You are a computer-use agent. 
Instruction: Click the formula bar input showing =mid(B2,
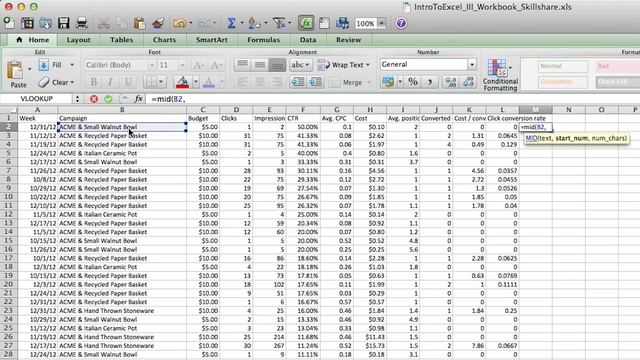[x=392, y=99]
